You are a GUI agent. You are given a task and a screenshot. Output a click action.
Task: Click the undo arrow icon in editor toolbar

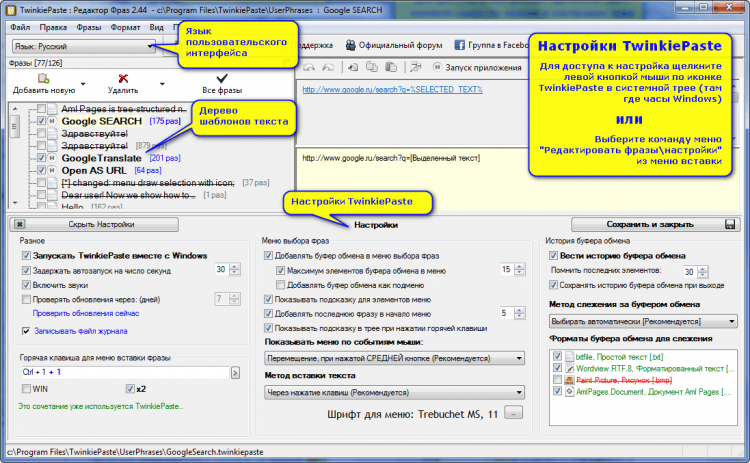pos(309,67)
